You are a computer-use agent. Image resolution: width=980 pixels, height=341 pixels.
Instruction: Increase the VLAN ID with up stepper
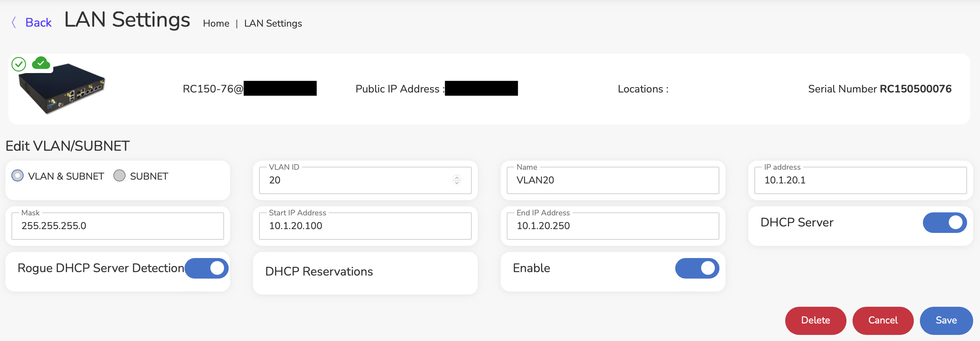(457, 177)
